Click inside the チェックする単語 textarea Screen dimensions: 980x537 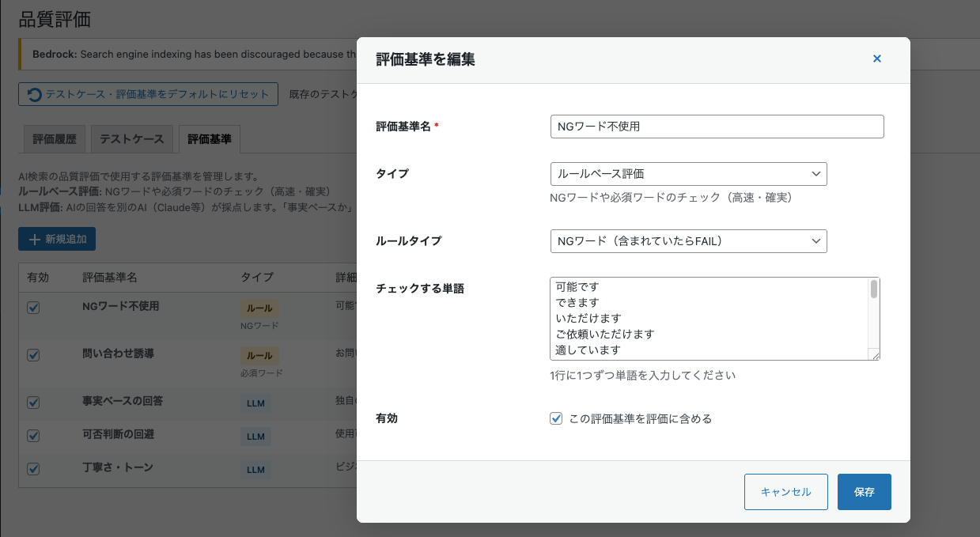pyautogui.click(x=715, y=319)
